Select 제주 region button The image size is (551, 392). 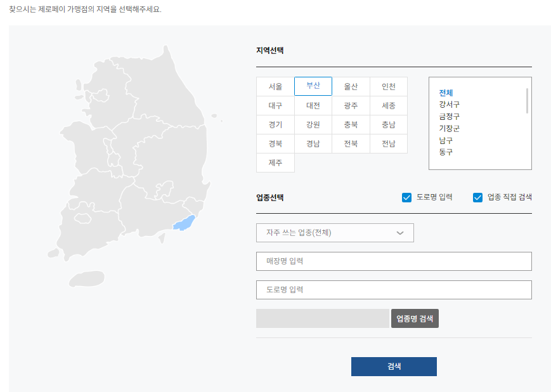275,163
